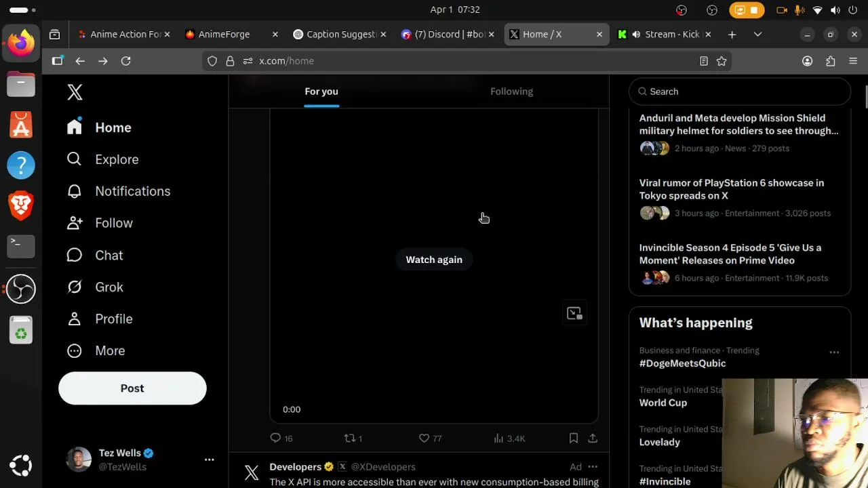The image size is (868, 488).
Task: Share the video post
Action: coord(593,439)
